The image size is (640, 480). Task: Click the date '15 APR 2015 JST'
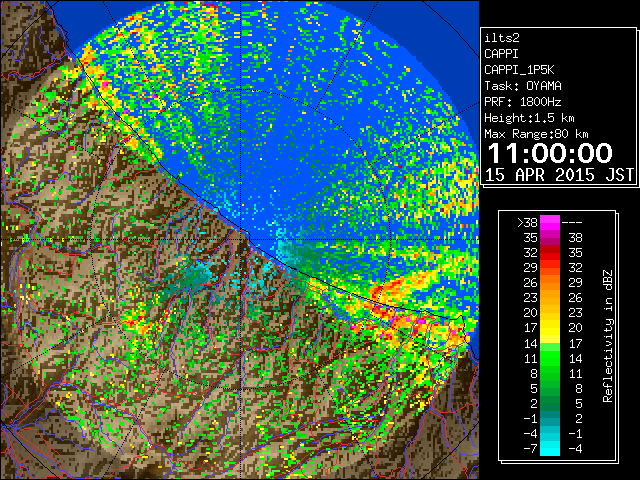559,175
